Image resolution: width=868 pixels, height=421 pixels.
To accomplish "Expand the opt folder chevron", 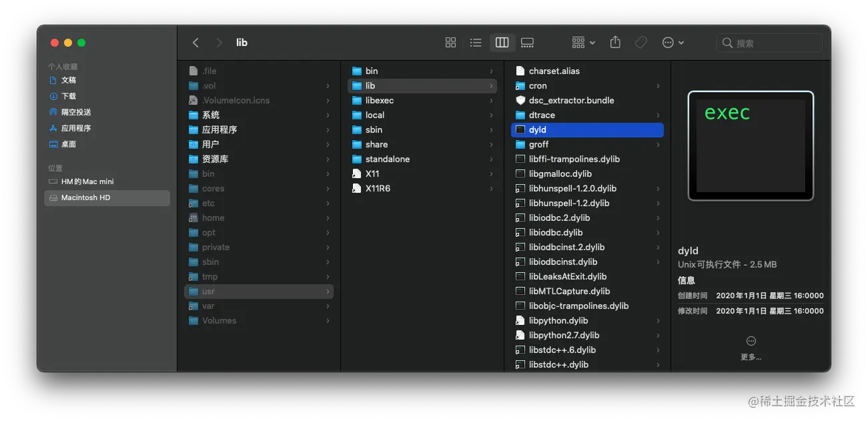I will tap(328, 232).
